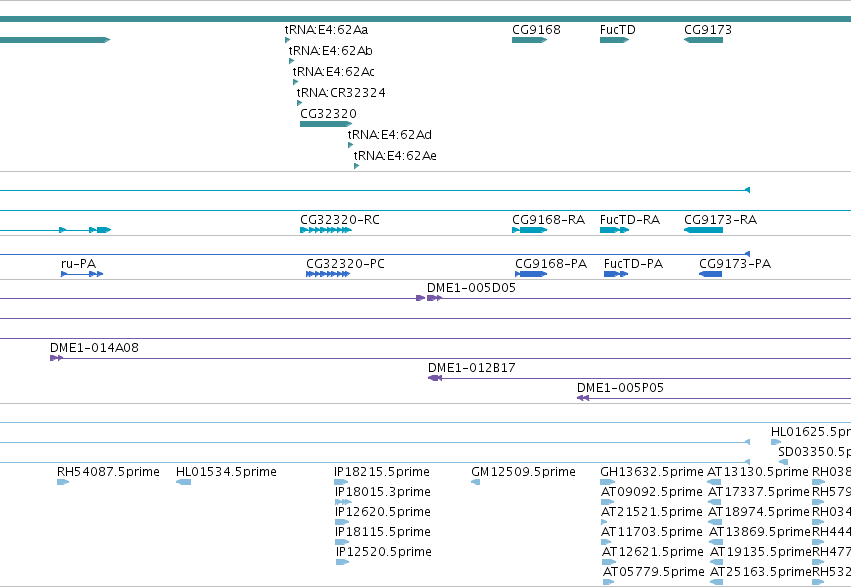Viewport: 851px width, 587px height.
Task: Select the FucTD-PA coding feature
Action: (616, 274)
